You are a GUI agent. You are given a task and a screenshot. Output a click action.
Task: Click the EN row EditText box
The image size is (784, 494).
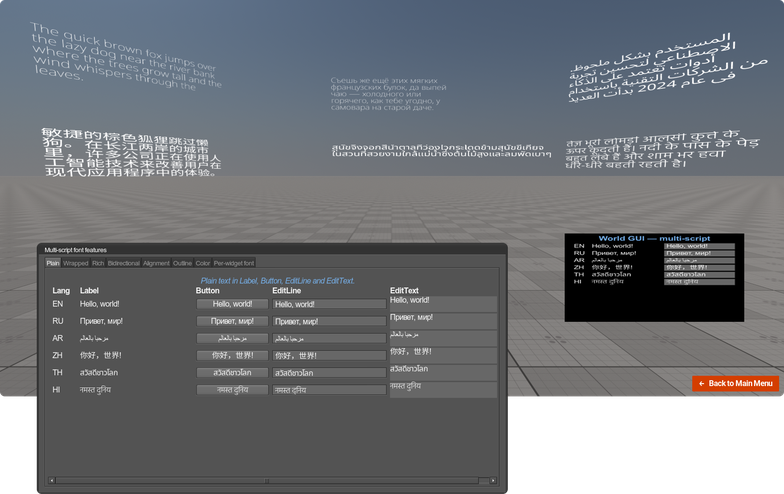(443, 304)
